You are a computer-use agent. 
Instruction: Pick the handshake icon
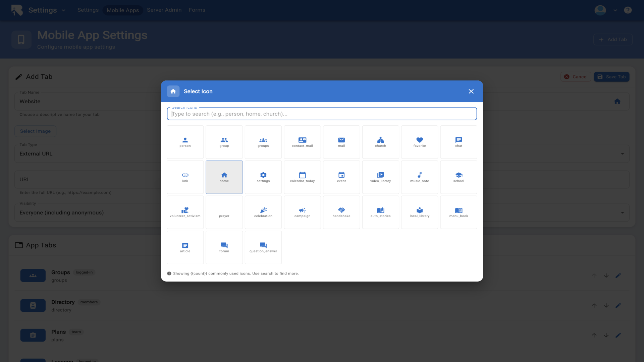coord(341,212)
